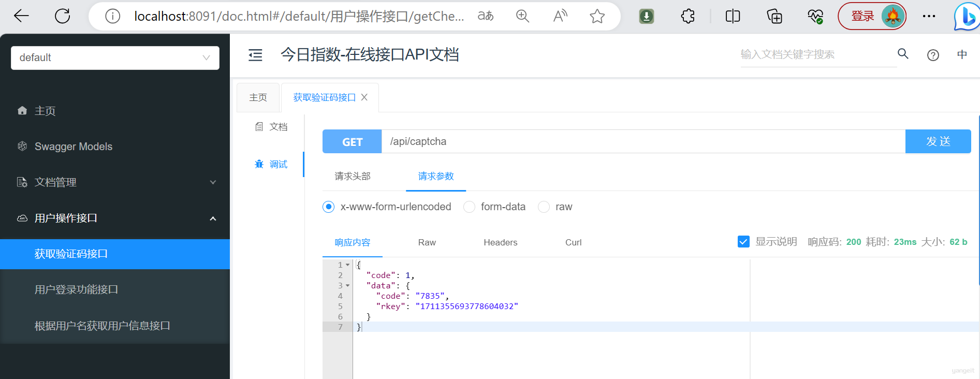Image resolution: width=980 pixels, height=379 pixels.
Task: Open Swagger Models in sidebar
Action: tap(115, 147)
